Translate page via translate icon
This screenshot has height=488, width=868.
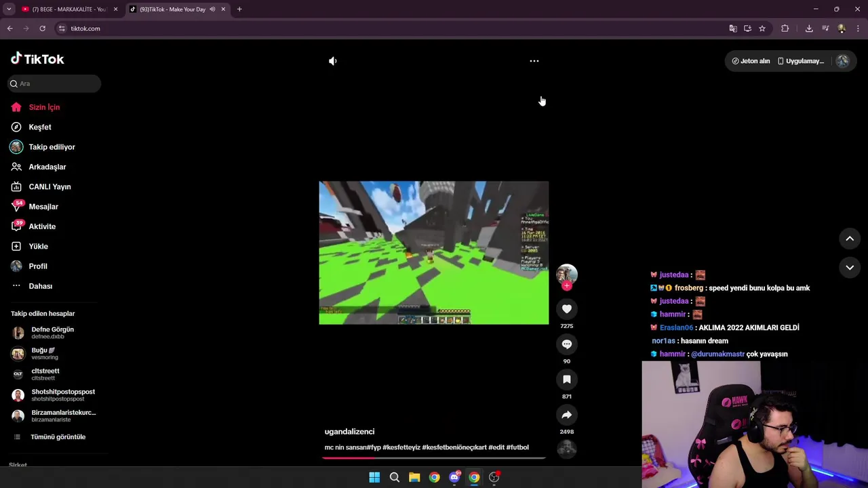pyautogui.click(x=733, y=28)
